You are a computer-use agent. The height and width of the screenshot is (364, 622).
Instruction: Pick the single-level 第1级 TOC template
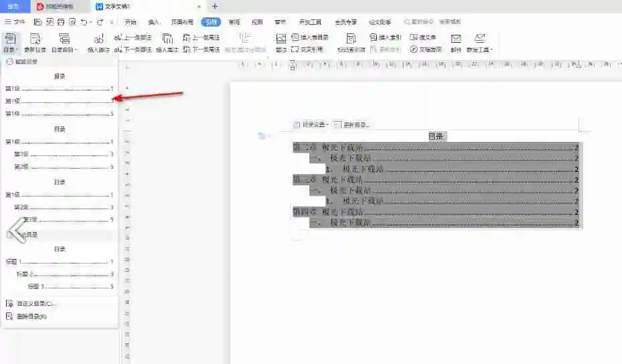tap(60, 95)
